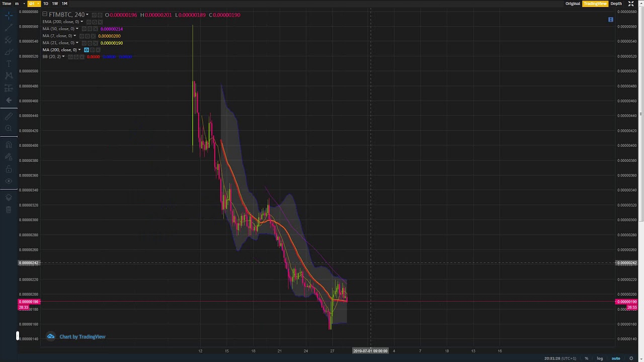Click the remove drawings trash icon
Image resolution: width=644 pixels, height=362 pixels.
[x=9, y=210]
